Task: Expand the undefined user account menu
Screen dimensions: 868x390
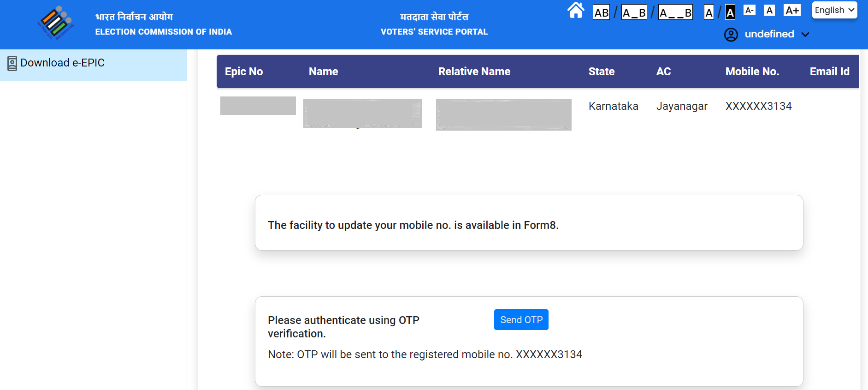Action: (x=769, y=34)
